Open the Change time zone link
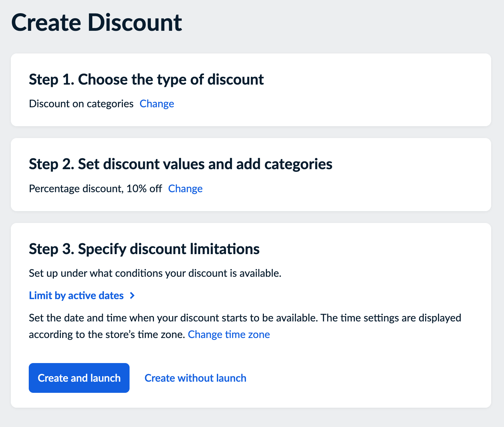Screen dimensions: 504x427 (x=229, y=335)
